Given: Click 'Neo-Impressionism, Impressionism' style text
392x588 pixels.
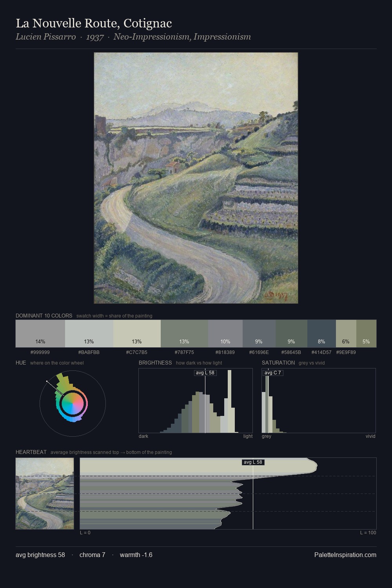Looking at the screenshot, I should coord(182,37).
